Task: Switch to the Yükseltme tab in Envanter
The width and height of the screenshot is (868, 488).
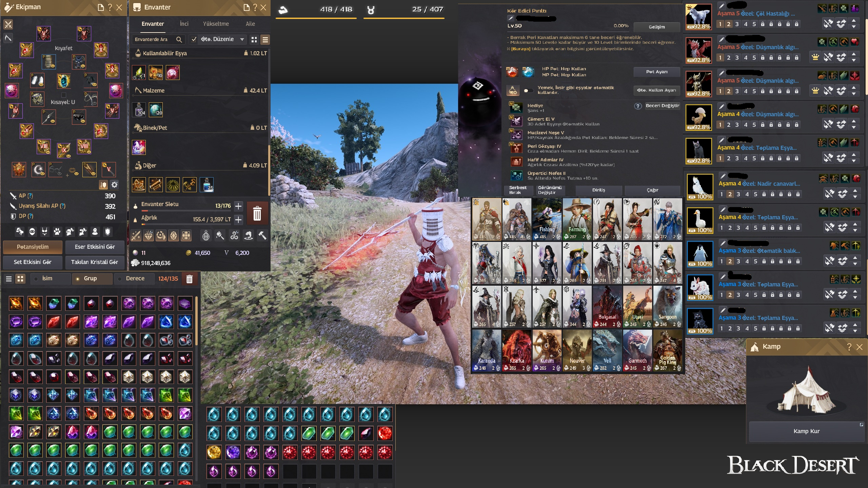Action: (216, 24)
